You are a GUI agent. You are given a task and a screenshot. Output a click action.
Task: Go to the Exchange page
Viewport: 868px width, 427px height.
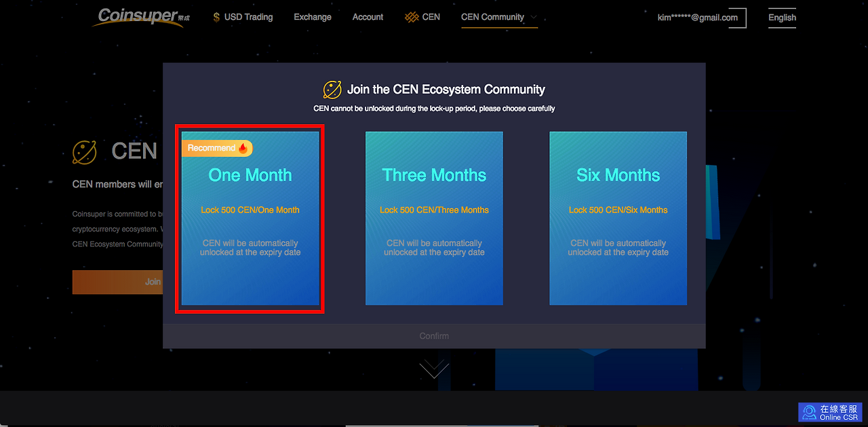313,17
